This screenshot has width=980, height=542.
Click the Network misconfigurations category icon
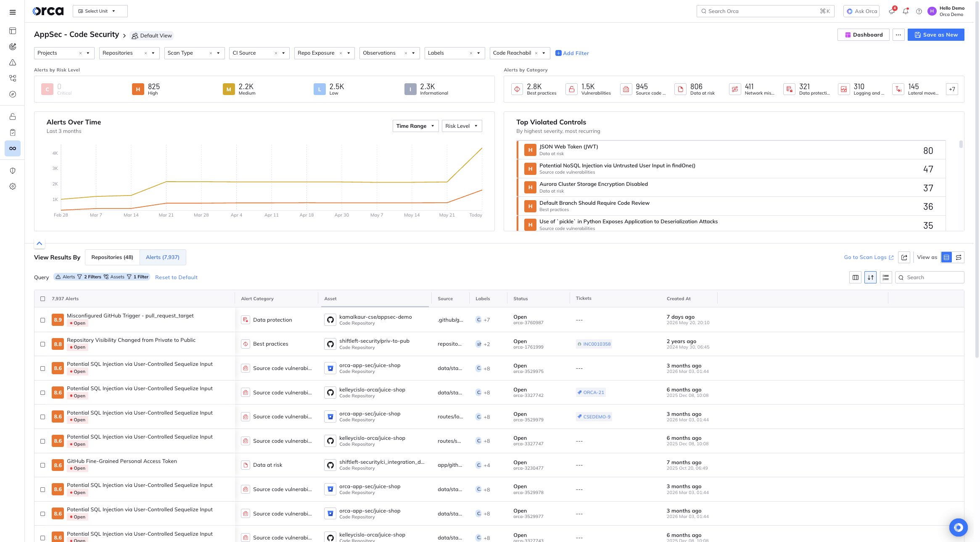(x=735, y=89)
